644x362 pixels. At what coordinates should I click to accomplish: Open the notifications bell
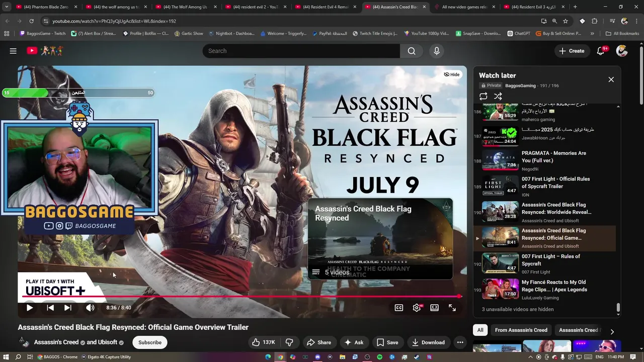point(601,51)
